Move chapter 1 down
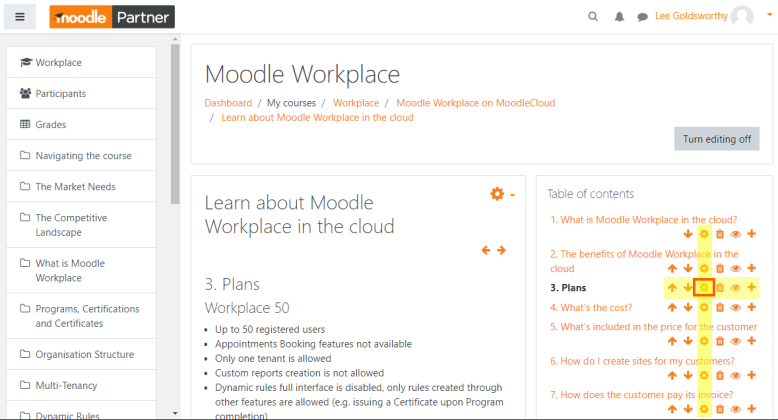Image resolution: width=778 pixels, height=420 pixels. [x=688, y=234]
